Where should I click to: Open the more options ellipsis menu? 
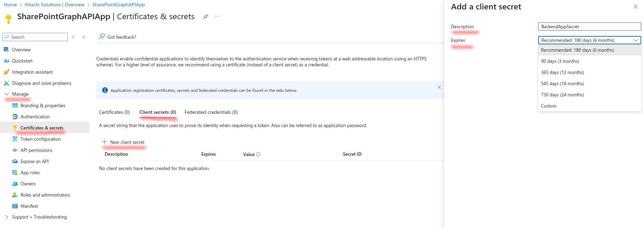(217, 16)
